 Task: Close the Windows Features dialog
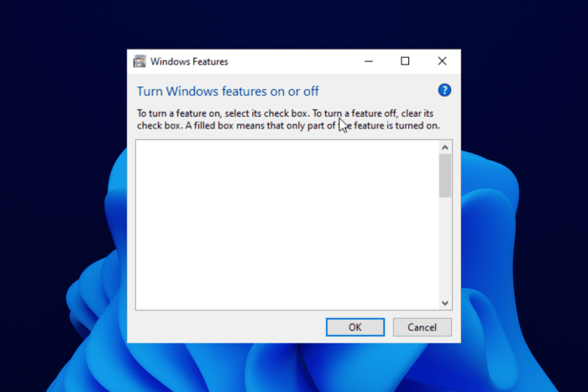pos(442,61)
